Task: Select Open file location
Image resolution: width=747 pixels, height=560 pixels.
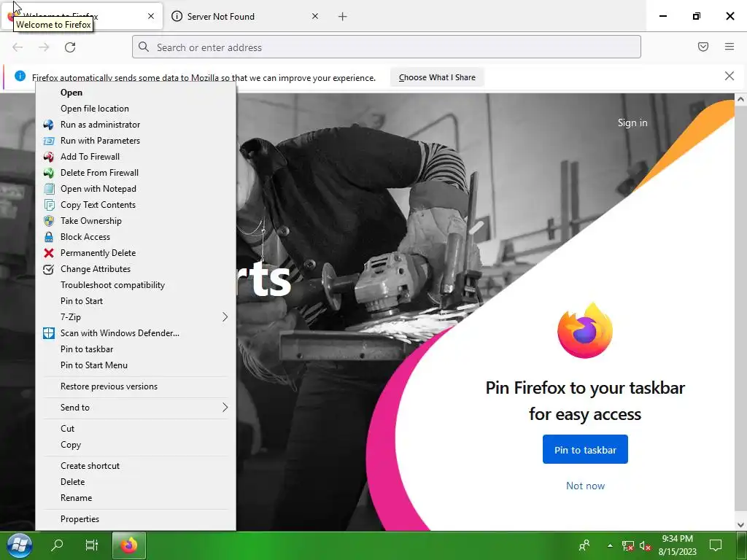Action: pyautogui.click(x=95, y=109)
